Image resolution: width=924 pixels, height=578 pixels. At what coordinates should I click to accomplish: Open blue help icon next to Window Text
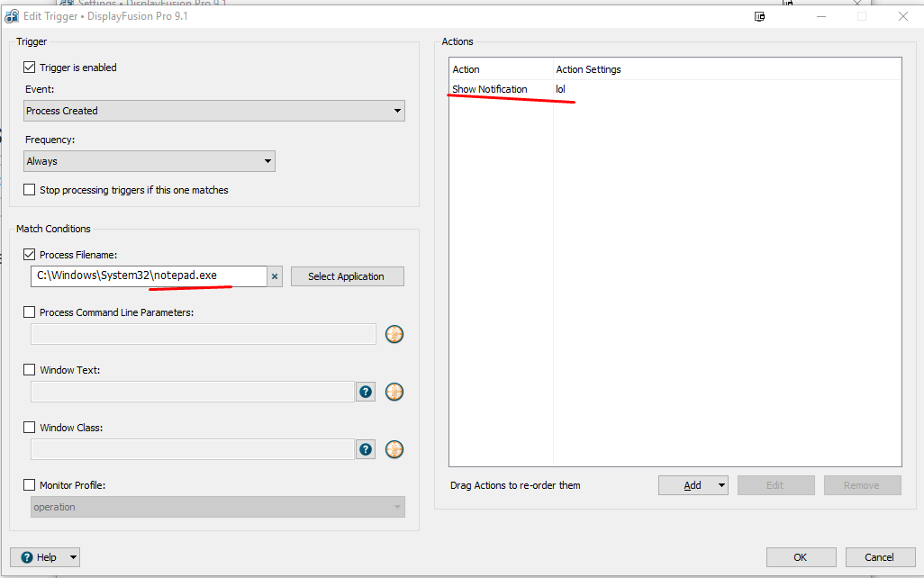366,392
